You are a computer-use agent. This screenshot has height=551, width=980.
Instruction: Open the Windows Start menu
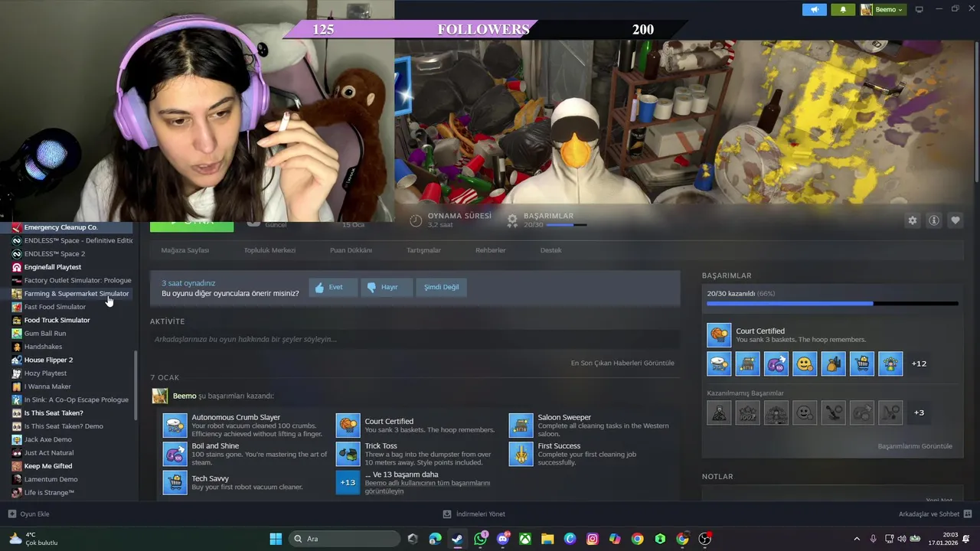pyautogui.click(x=276, y=539)
